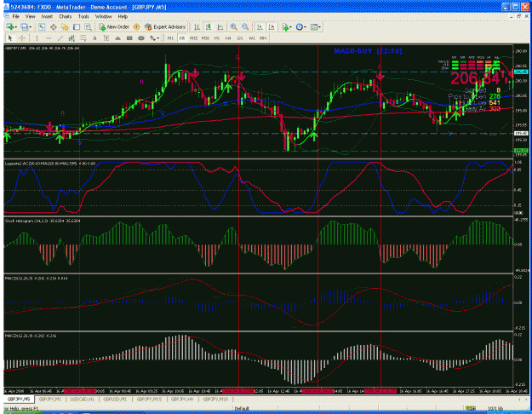Image resolution: width=532 pixels, height=414 pixels.
Task: Click the Zoom In magnifier icon
Action: 233,27
